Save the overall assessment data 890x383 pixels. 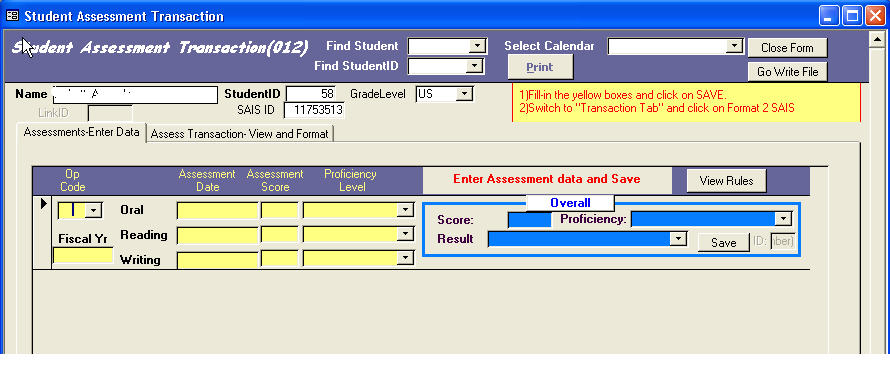pos(724,242)
